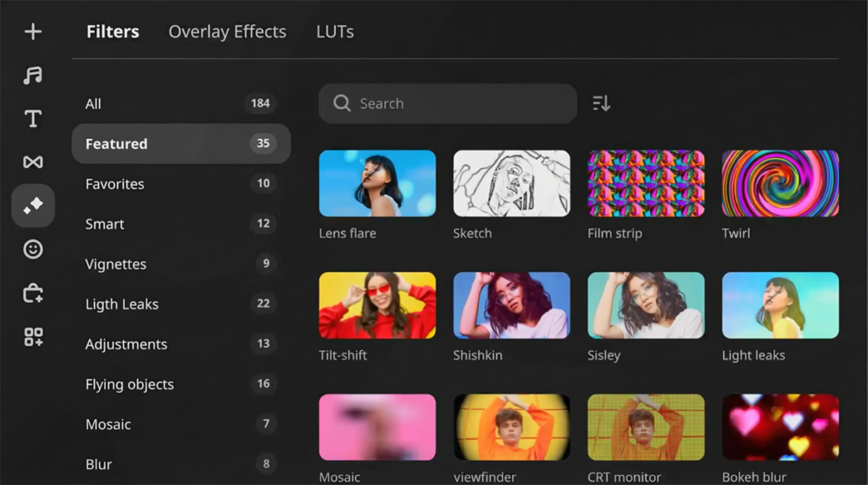Click the 'Sketch' caption text
868x485 pixels.
tap(472, 233)
